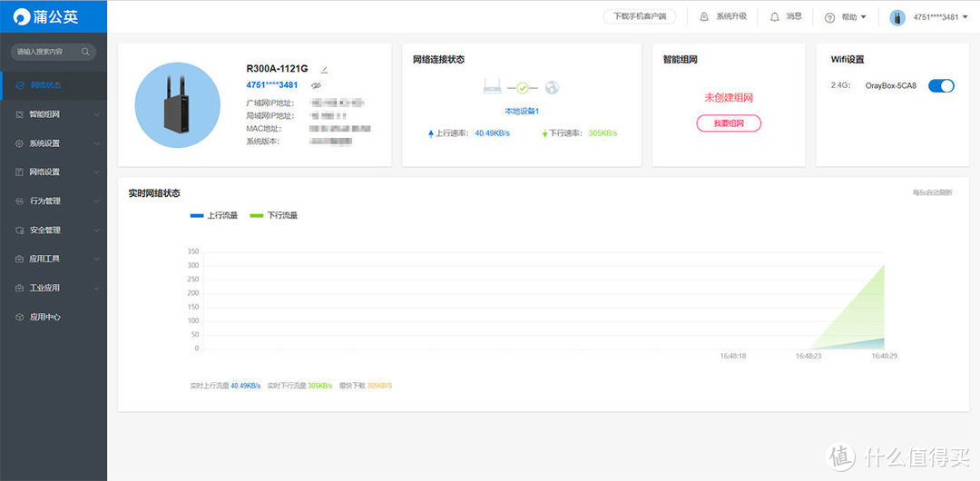Open the 应用中心 sidebar item

click(54, 317)
